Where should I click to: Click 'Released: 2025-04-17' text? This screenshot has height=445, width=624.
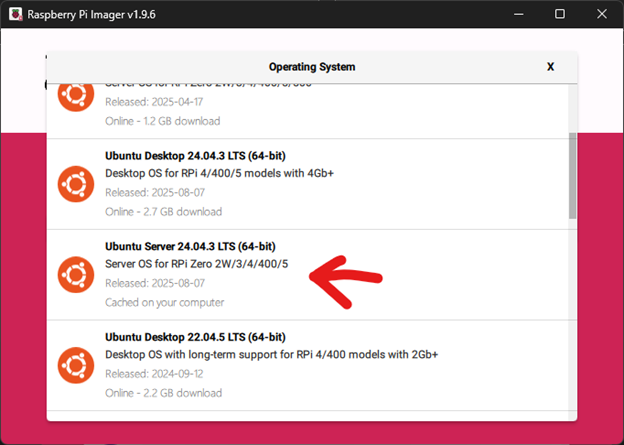click(154, 102)
